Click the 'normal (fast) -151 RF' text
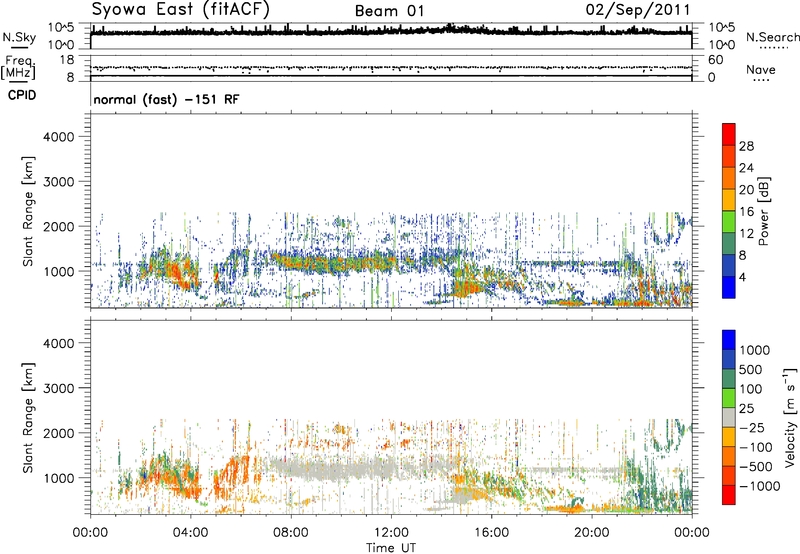This screenshot has width=800, height=554. coord(166,100)
